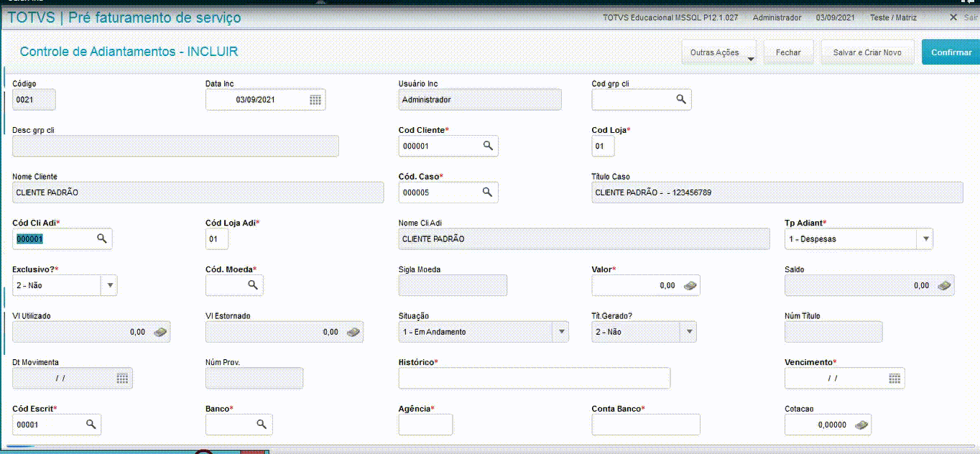980x454 pixels.
Task: Click calculator icon in Cotacao field
Action: click(861, 425)
